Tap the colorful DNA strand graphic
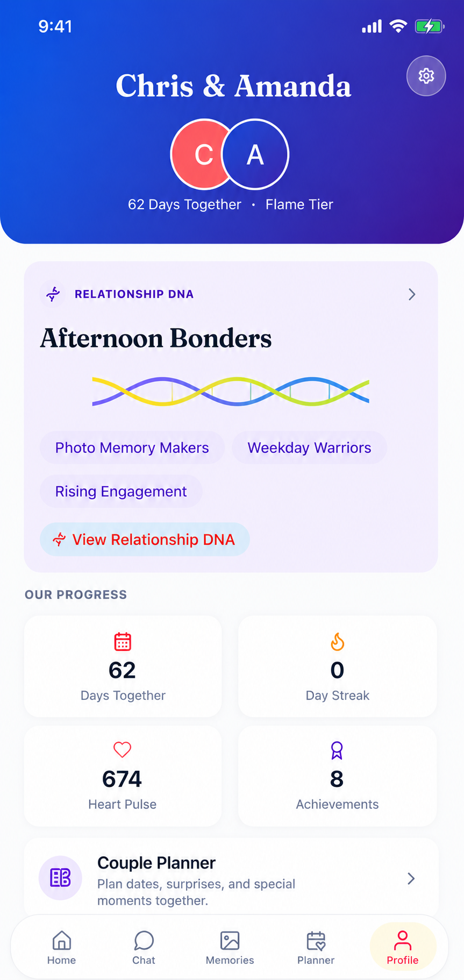 pyautogui.click(x=231, y=392)
